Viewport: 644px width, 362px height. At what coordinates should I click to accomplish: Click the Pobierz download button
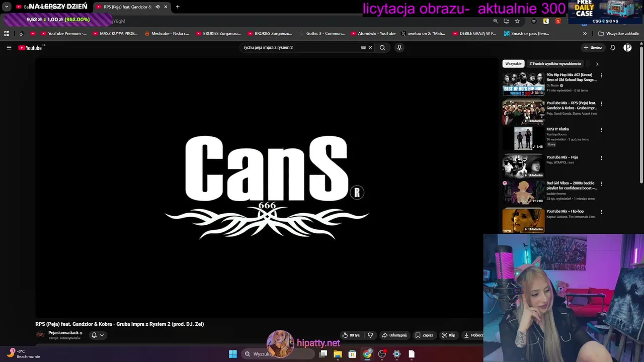click(x=472, y=335)
